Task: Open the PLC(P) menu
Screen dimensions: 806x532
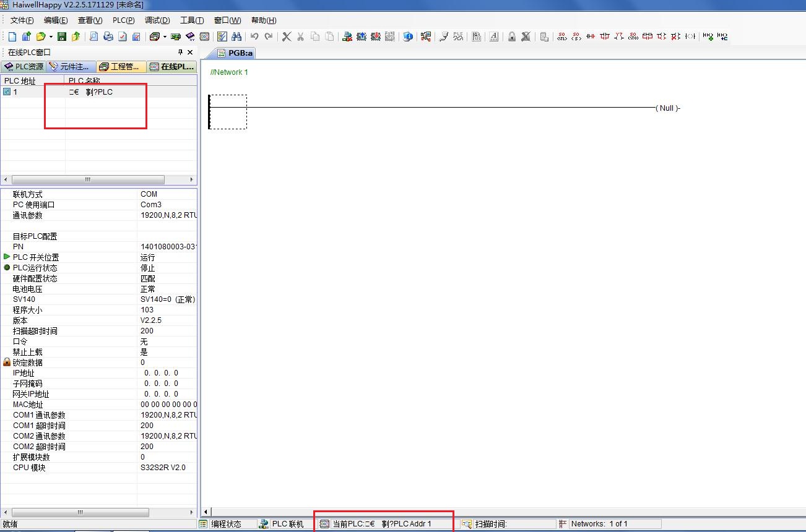Action: pos(123,20)
